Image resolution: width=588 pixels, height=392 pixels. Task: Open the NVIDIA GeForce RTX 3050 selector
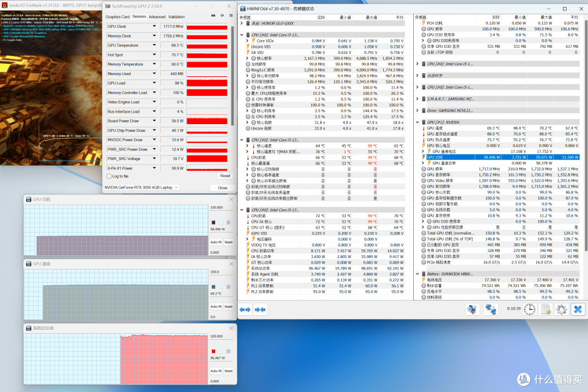[142, 187]
